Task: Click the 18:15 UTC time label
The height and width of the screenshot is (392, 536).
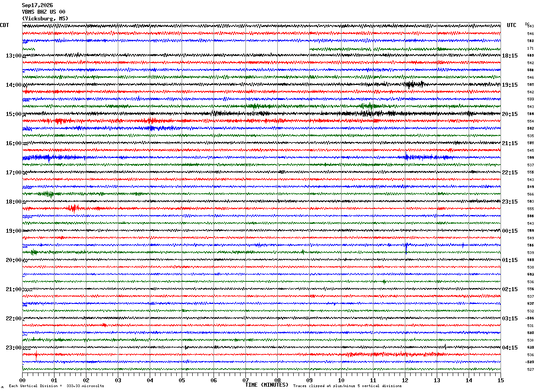Action: (x=510, y=56)
